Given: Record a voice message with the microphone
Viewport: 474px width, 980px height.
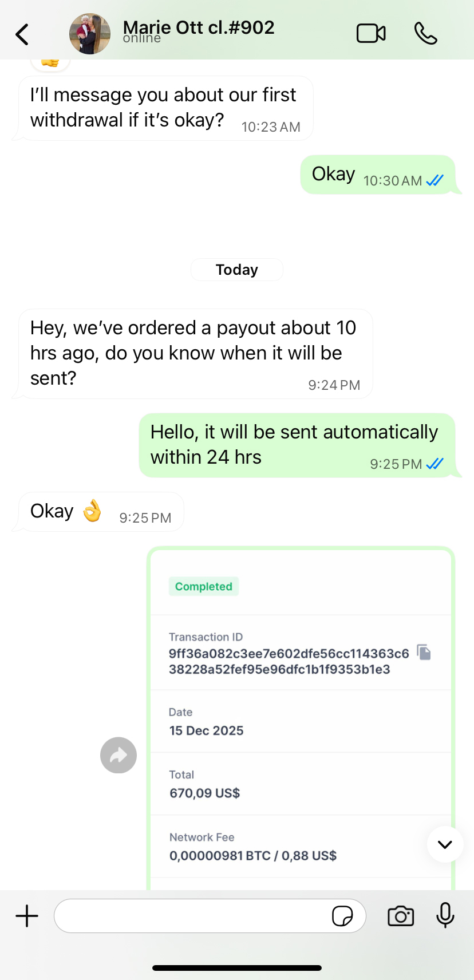Looking at the screenshot, I should 445,915.
